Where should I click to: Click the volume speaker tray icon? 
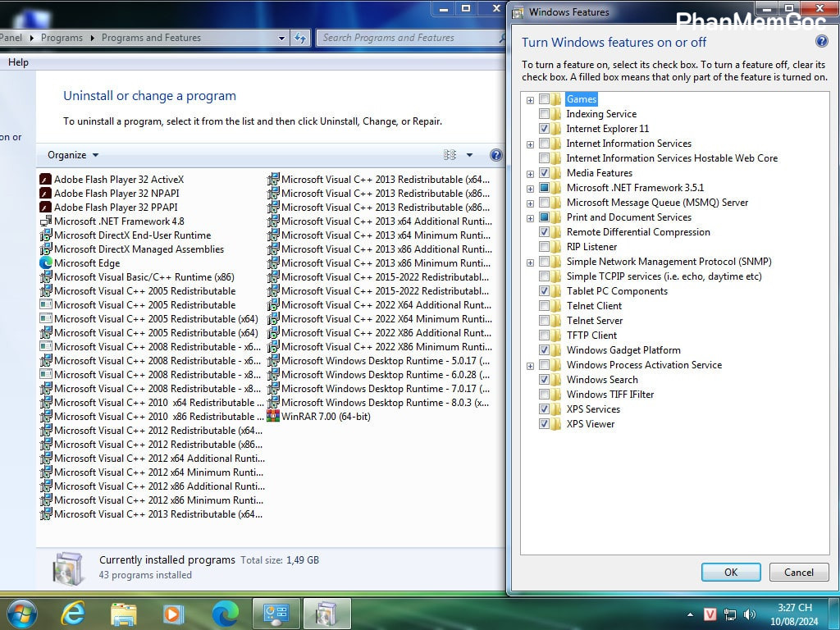tap(749, 614)
